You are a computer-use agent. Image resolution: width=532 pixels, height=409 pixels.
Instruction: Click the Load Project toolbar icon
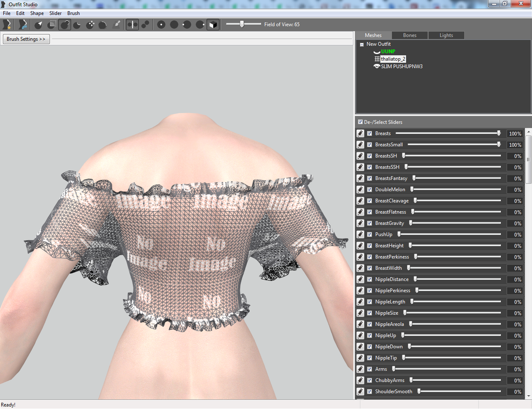point(23,25)
